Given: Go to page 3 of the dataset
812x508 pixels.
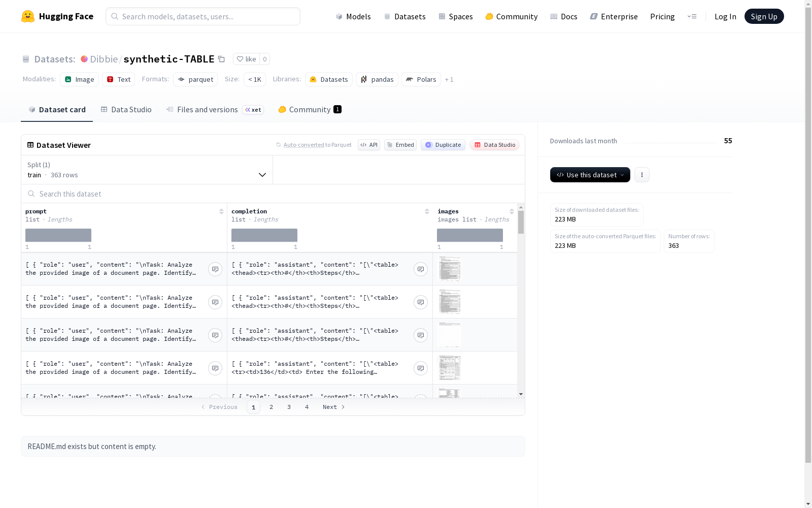Looking at the screenshot, I should [x=289, y=407].
